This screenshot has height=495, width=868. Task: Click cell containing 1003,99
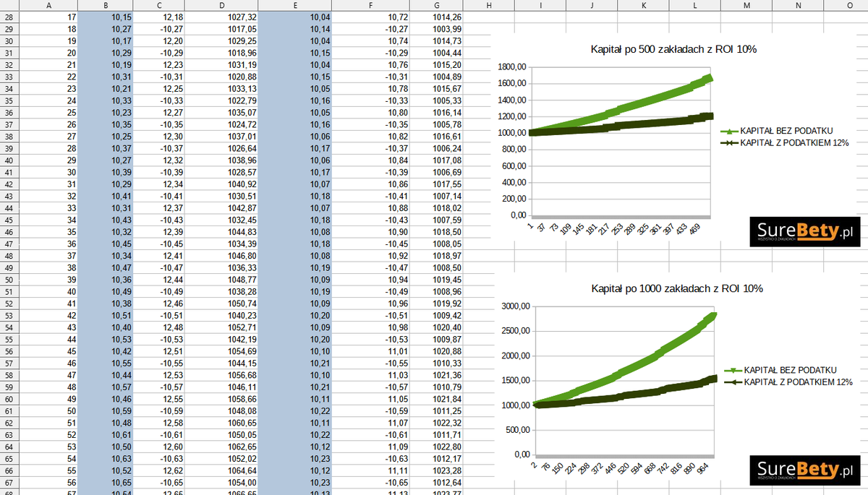pos(436,29)
